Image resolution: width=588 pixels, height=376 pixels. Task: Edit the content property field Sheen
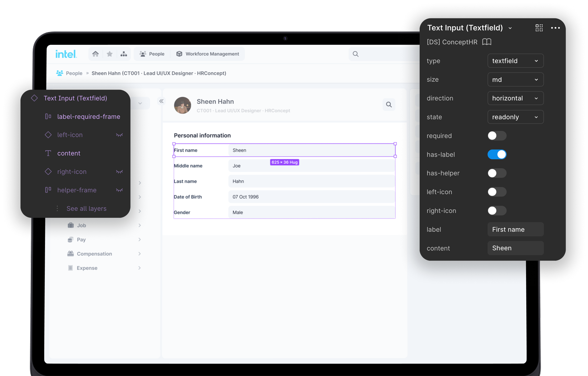point(515,248)
